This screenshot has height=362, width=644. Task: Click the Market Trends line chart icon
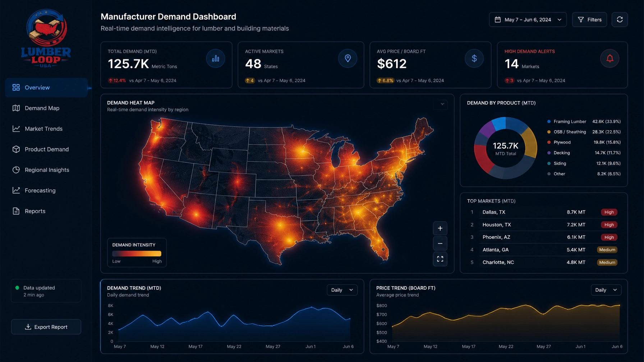point(16,129)
